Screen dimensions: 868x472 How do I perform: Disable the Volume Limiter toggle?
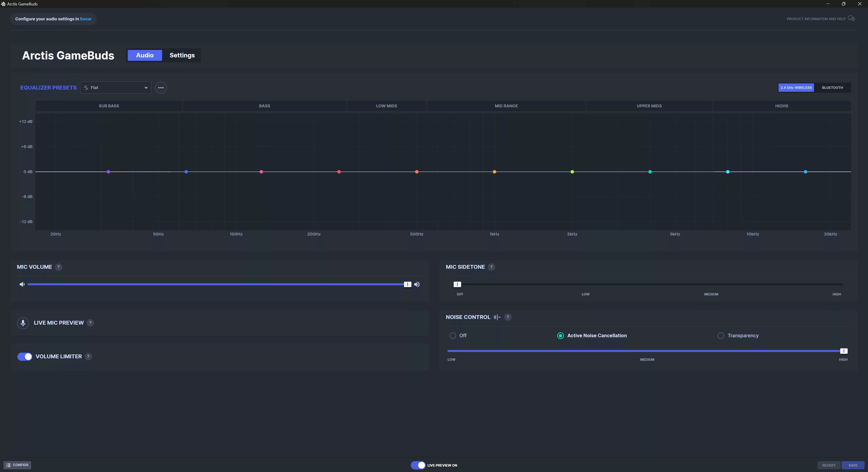click(25, 356)
